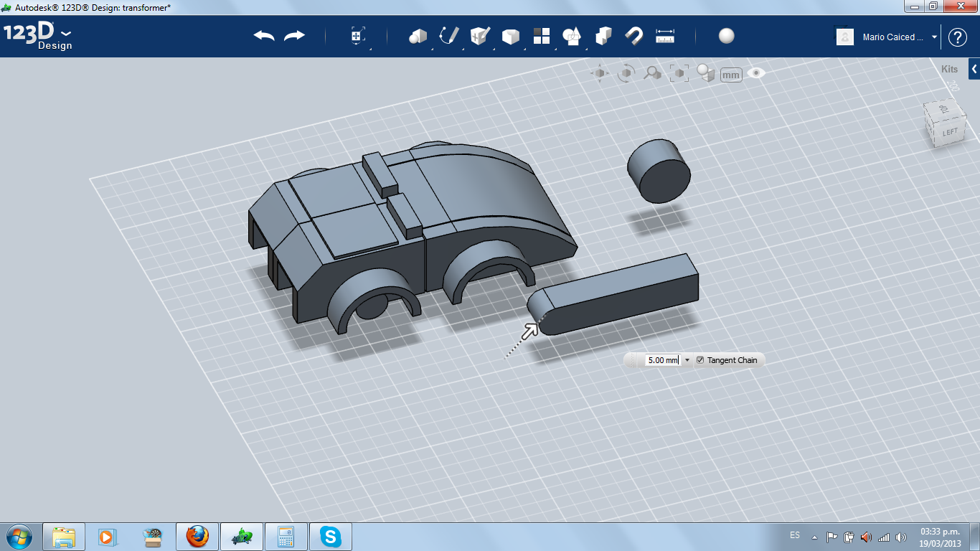The height and width of the screenshot is (551, 980).
Task: Toggle the visibility eye icon
Action: 756,73
